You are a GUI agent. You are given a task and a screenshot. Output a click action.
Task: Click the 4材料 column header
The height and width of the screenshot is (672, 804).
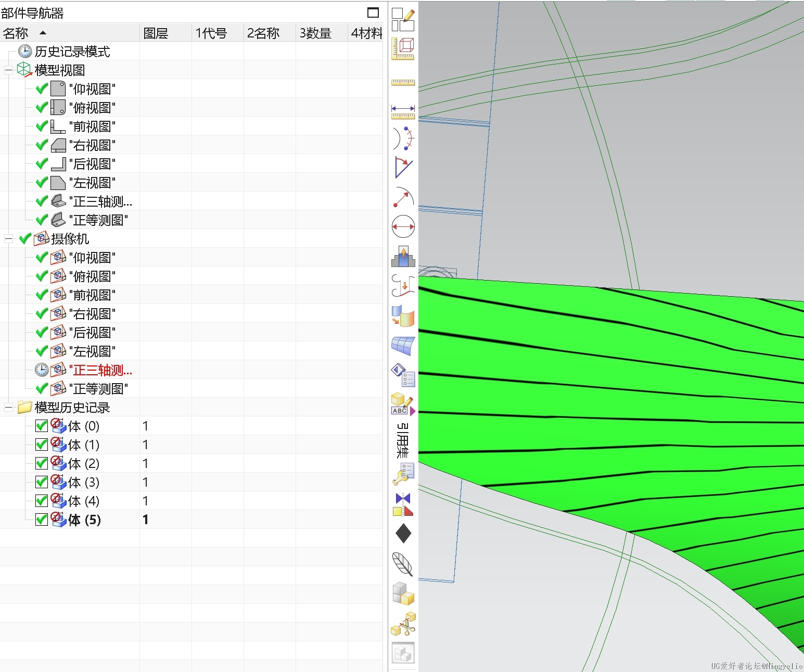(366, 33)
